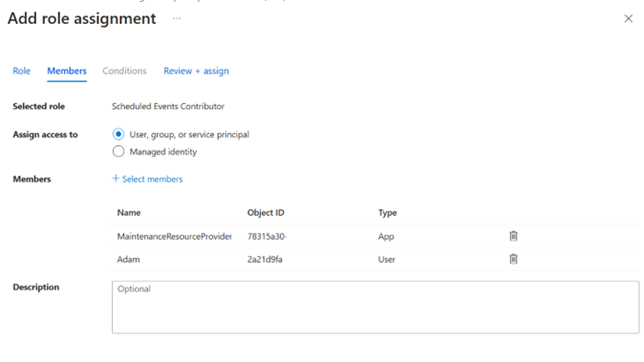Image resolution: width=644 pixels, height=362 pixels.
Task: Click the Add role assignment heading
Action: [82, 18]
